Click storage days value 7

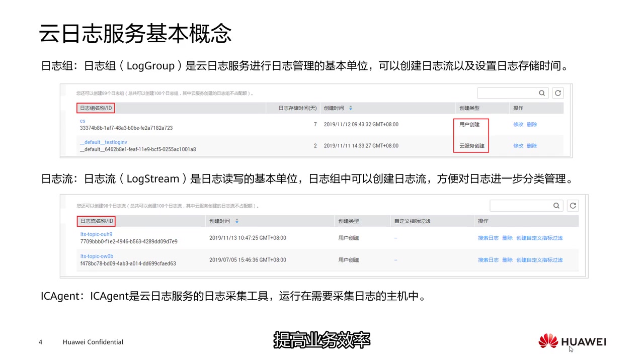(315, 125)
